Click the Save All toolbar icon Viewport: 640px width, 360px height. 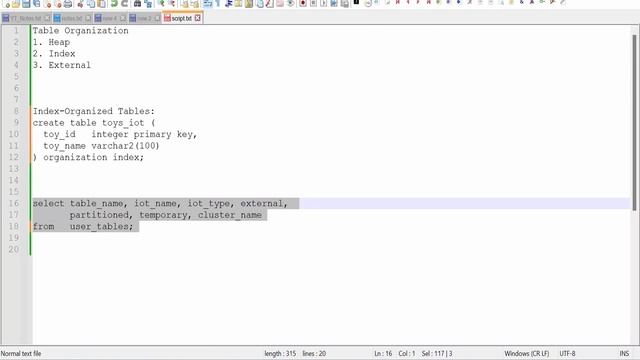37,4
